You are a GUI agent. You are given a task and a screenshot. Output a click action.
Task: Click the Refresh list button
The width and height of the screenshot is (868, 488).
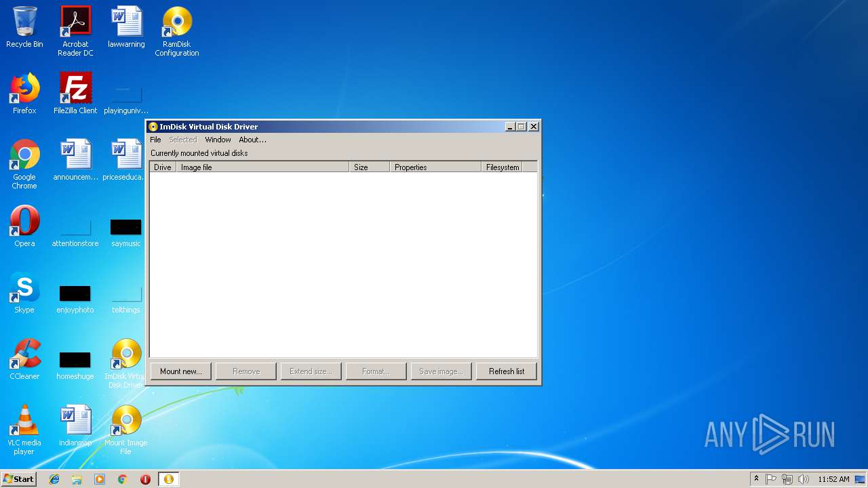pyautogui.click(x=507, y=371)
